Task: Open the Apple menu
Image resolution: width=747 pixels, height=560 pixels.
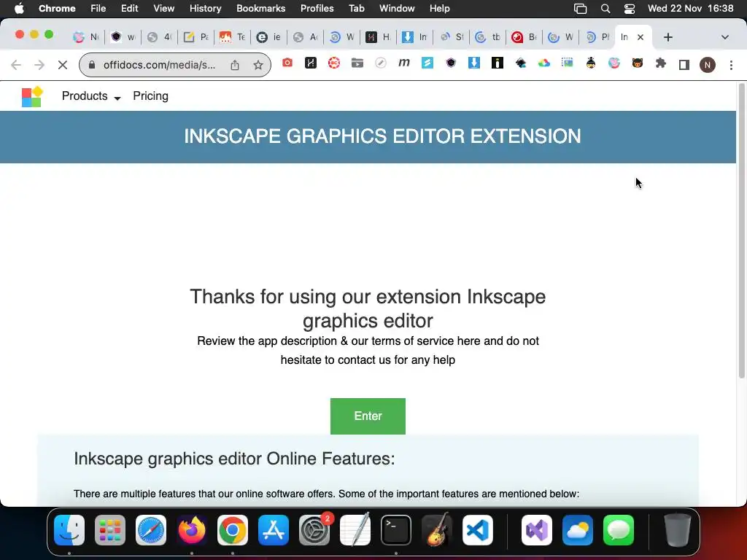Action: [x=19, y=9]
